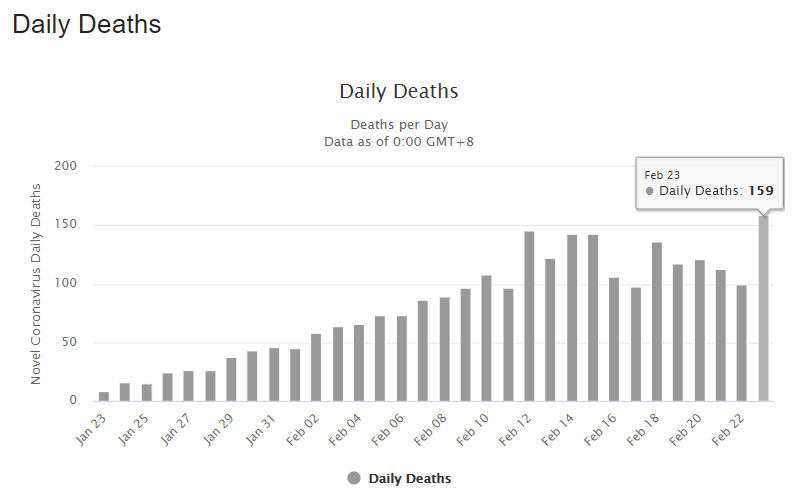Select the Feb 18 bar
The height and width of the screenshot is (499, 803).
[x=657, y=321]
